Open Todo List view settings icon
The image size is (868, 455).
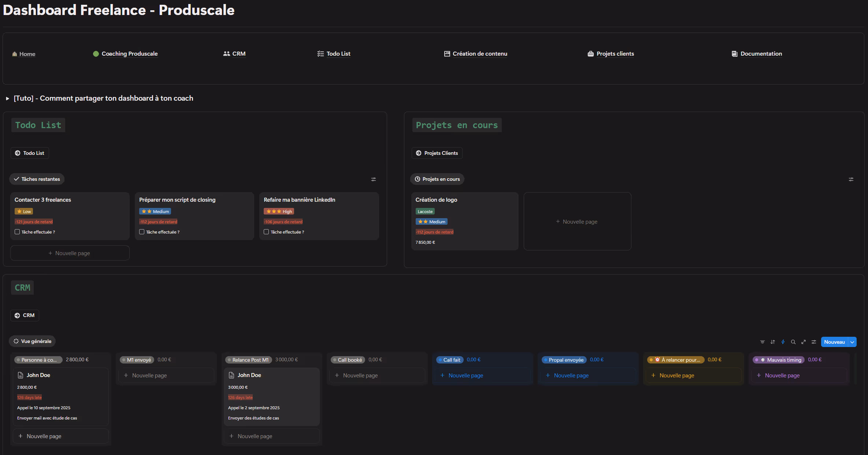(373, 179)
